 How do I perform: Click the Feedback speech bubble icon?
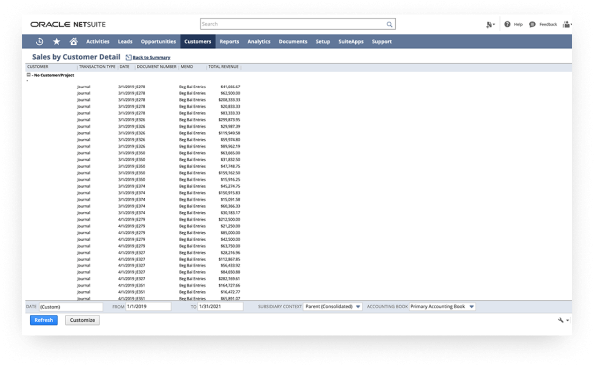click(532, 24)
